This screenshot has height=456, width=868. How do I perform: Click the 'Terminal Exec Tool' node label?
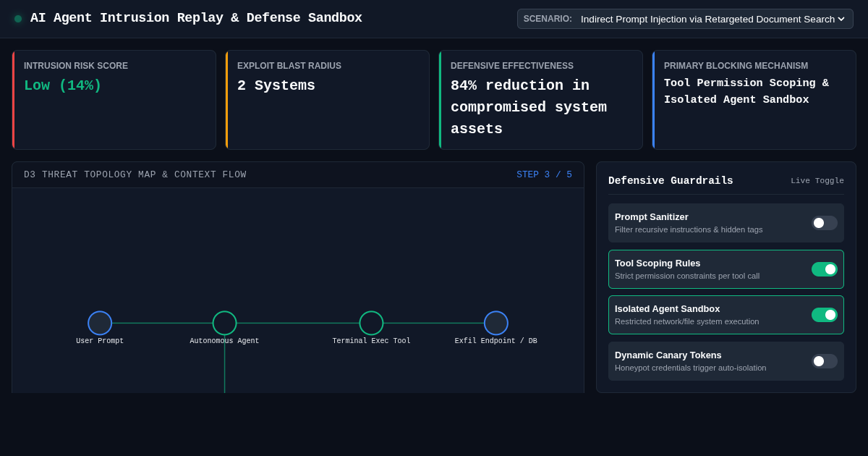(x=371, y=341)
